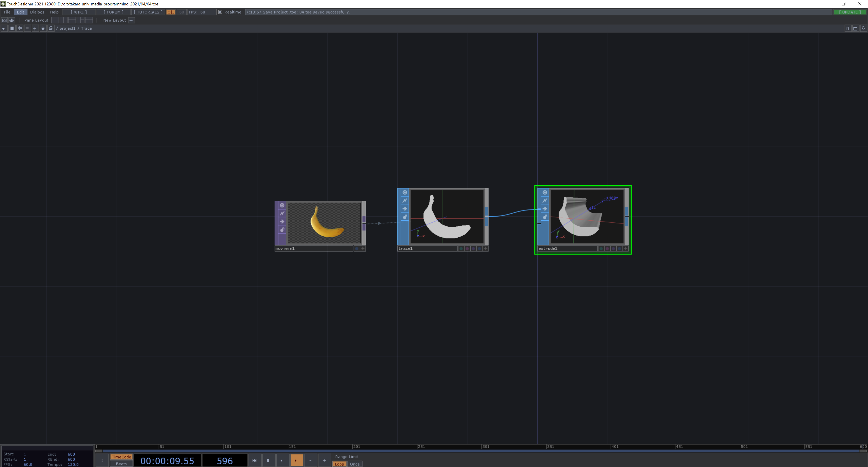The height and width of the screenshot is (467, 868).
Task: Switch time display to Beats
Action: click(x=121, y=464)
